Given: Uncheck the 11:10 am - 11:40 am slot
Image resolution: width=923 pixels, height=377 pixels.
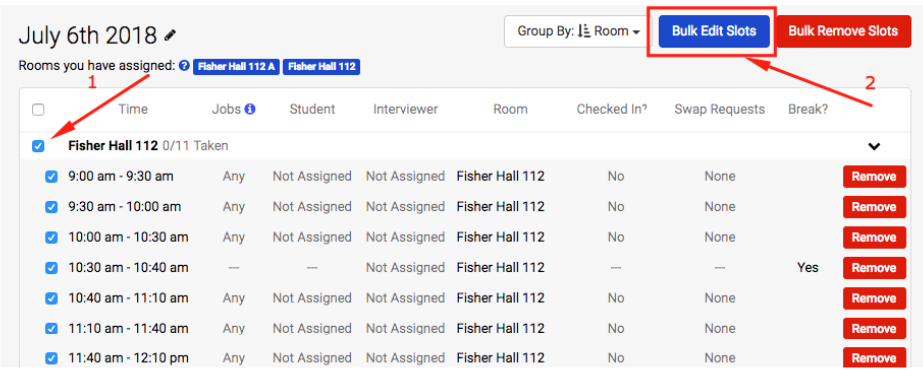Looking at the screenshot, I should point(52,328).
